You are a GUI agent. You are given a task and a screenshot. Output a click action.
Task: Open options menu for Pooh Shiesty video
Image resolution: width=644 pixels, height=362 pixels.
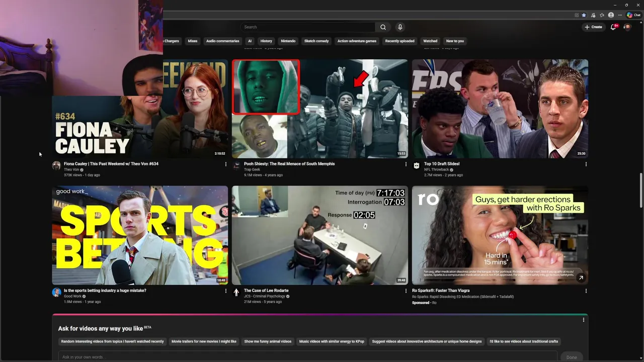[x=406, y=164]
